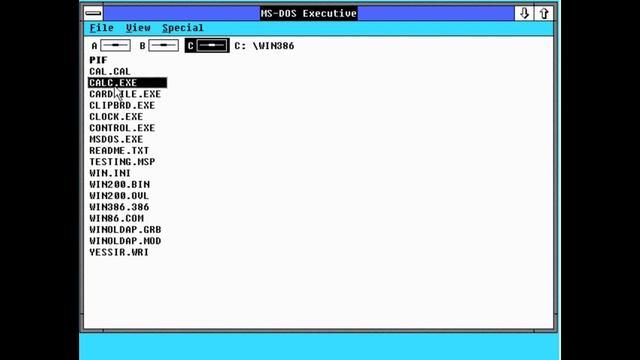Open the Special menu
Screen dimensions: 640x360
(182, 28)
